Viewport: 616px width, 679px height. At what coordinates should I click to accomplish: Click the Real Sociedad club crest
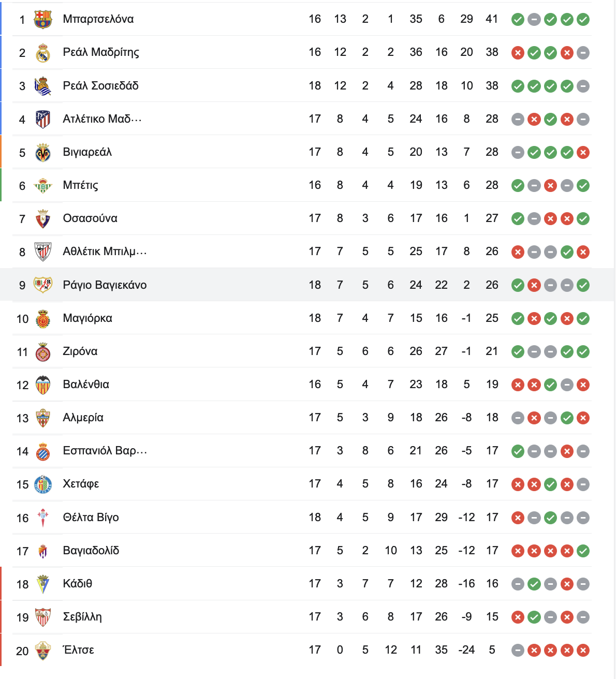pyautogui.click(x=43, y=86)
